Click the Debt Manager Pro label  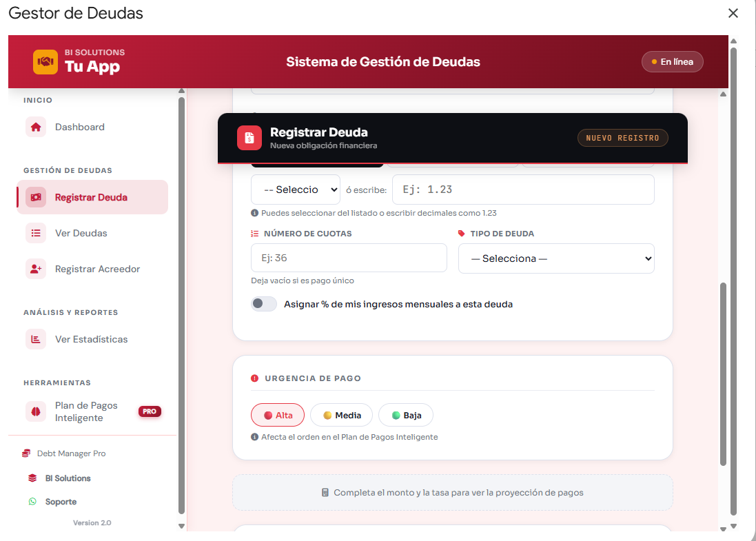(72, 453)
